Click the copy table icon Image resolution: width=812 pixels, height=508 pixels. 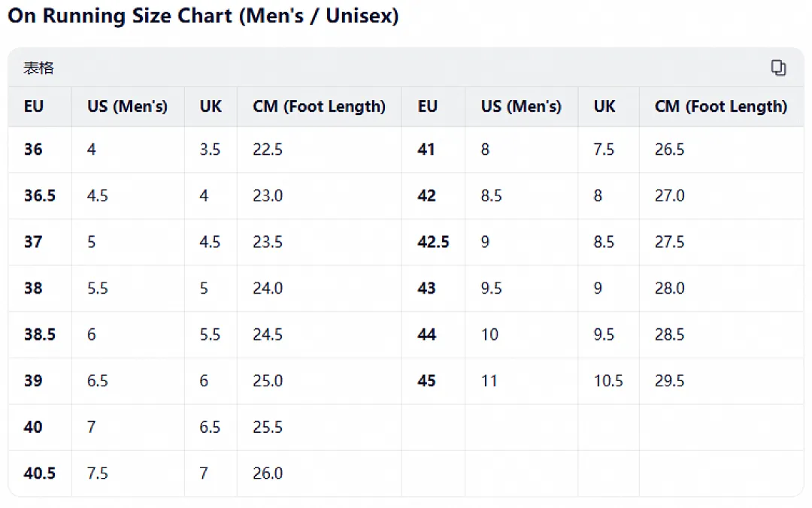[778, 68]
